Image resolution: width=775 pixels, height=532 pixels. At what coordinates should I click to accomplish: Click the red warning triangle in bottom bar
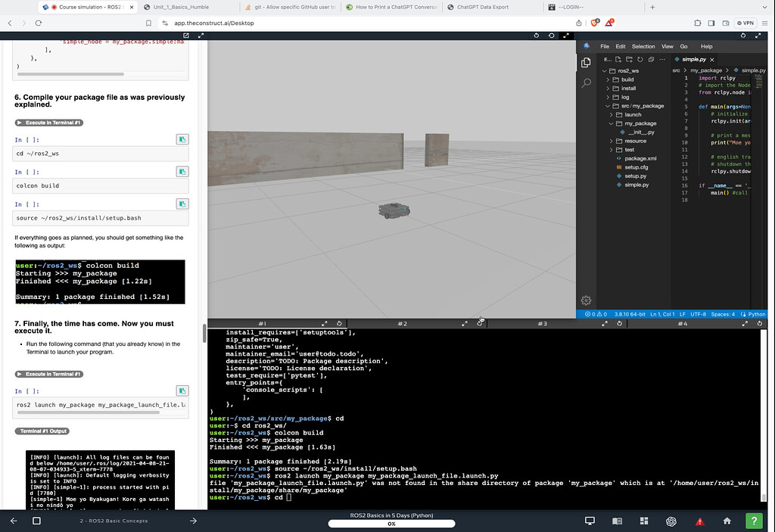tap(700, 521)
